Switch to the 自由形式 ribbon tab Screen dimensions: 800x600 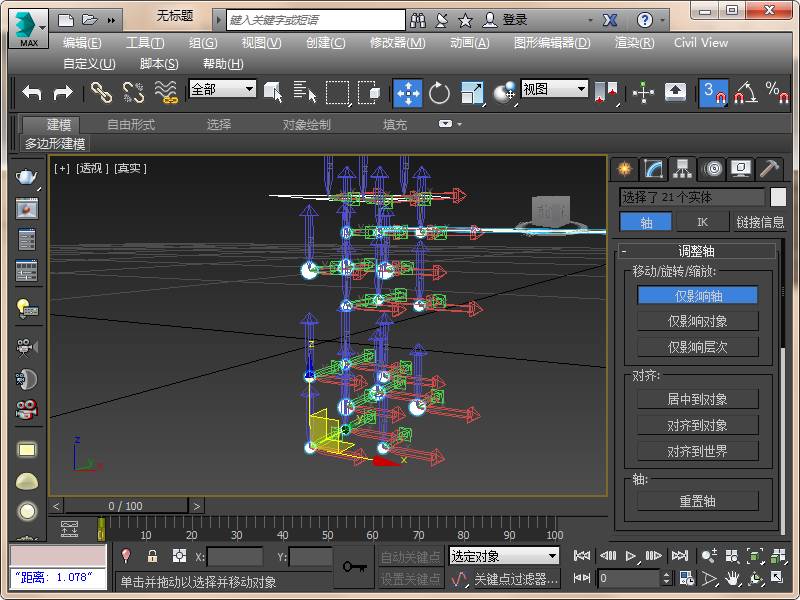(131, 125)
